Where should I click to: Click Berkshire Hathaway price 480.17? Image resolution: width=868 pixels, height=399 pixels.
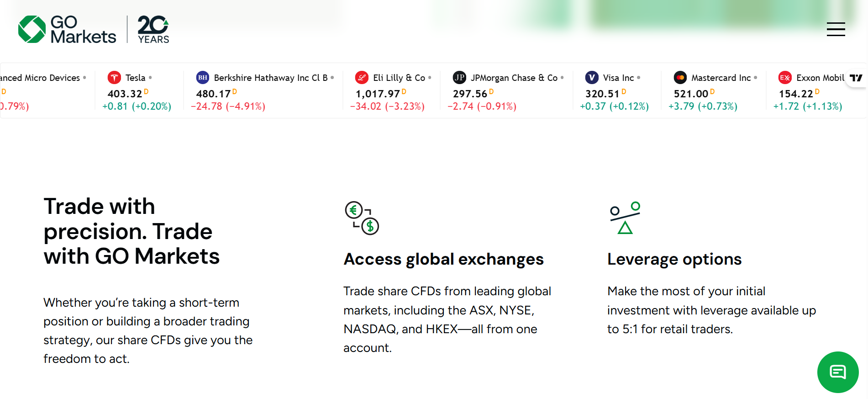pos(213,94)
